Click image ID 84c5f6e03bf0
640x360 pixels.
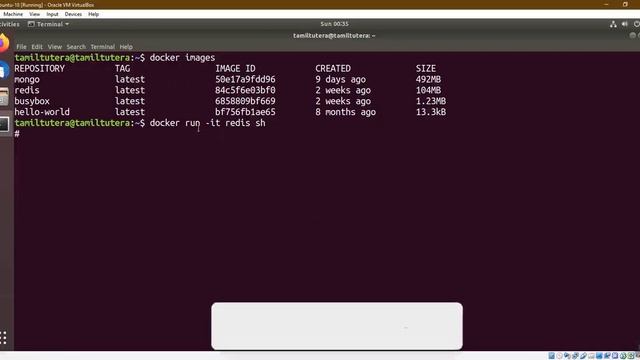point(245,90)
